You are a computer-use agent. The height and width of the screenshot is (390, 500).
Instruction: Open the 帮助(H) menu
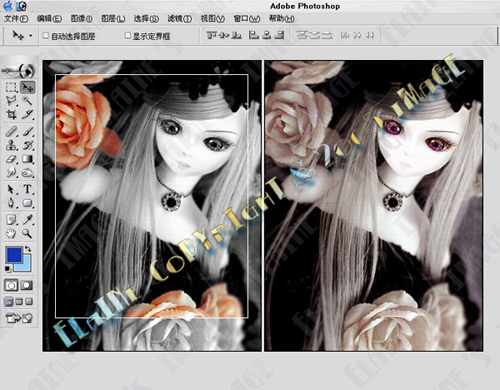(x=282, y=18)
